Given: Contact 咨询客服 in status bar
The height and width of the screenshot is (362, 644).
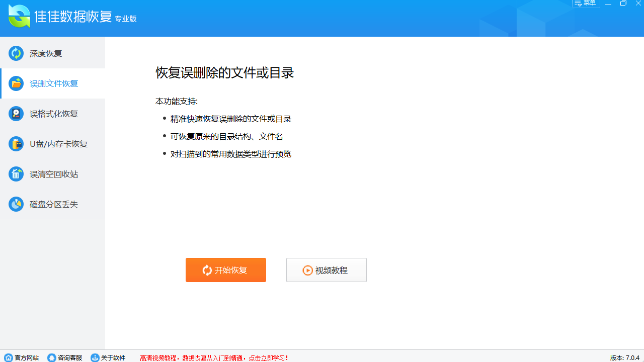Looking at the screenshot, I should pos(65,357).
